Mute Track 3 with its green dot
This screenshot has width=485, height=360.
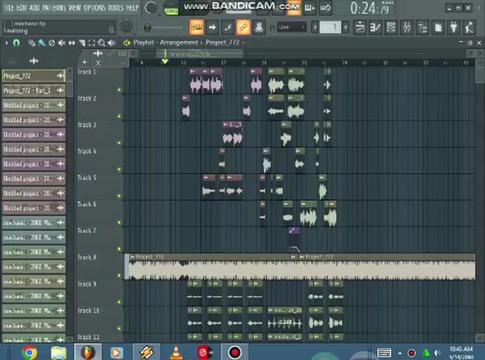click(119, 143)
